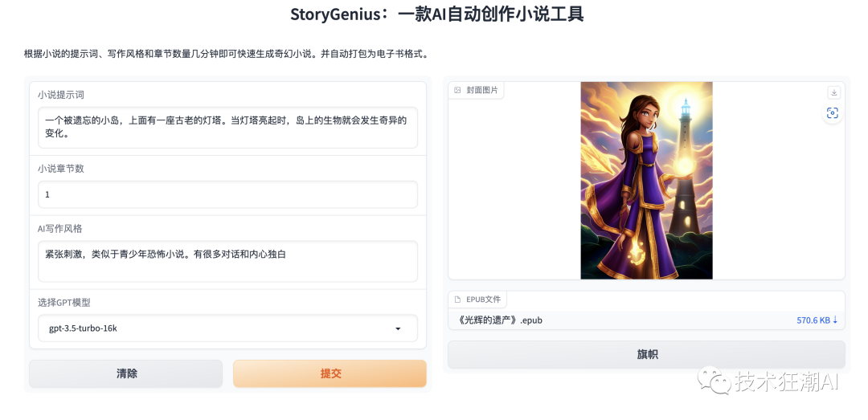Click the EPUB文件 panel label
Screen dimensions: 868x420
(x=483, y=300)
